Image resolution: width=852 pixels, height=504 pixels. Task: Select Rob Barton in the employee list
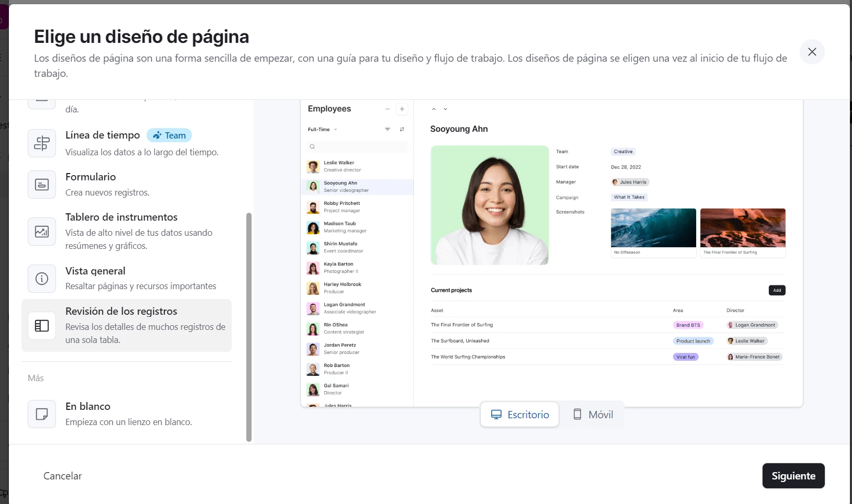pos(357,369)
